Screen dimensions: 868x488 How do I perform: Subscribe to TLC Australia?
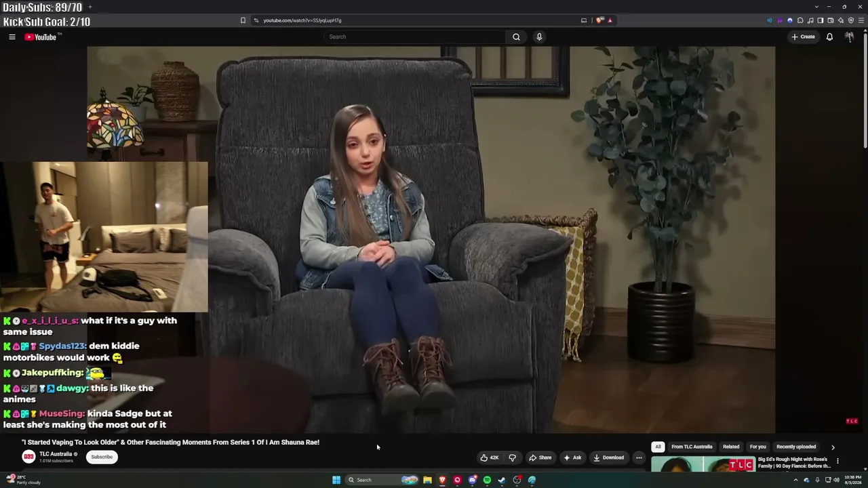[102, 457]
